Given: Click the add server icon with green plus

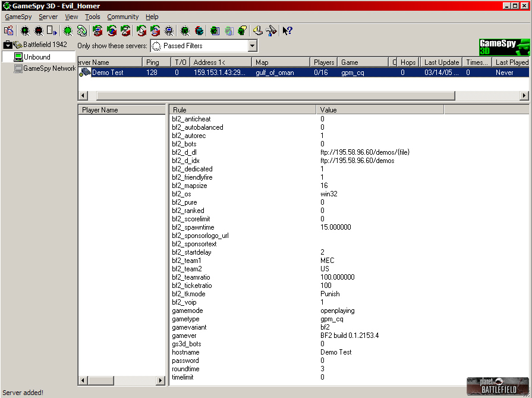Looking at the screenshot, I should pos(25,31).
